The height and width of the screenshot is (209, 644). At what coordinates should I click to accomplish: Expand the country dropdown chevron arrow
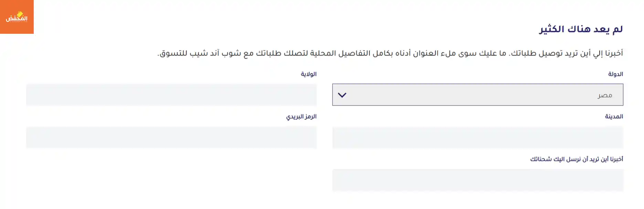(342, 95)
